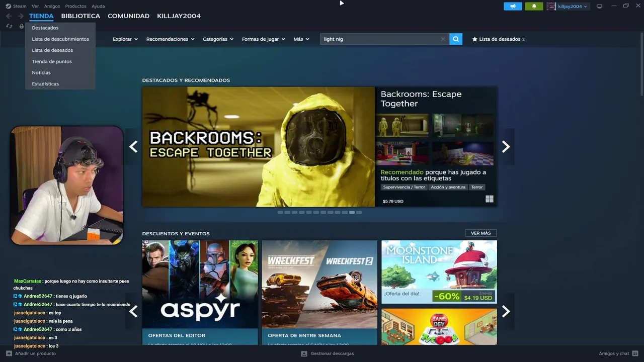Image resolution: width=644 pixels, height=362 pixels.
Task: Switch to the BIBLIOTECA tab
Action: [x=80, y=16]
